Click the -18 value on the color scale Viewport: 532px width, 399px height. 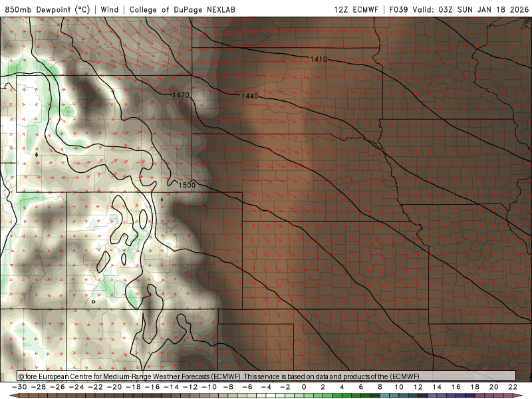pyautogui.click(x=134, y=387)
